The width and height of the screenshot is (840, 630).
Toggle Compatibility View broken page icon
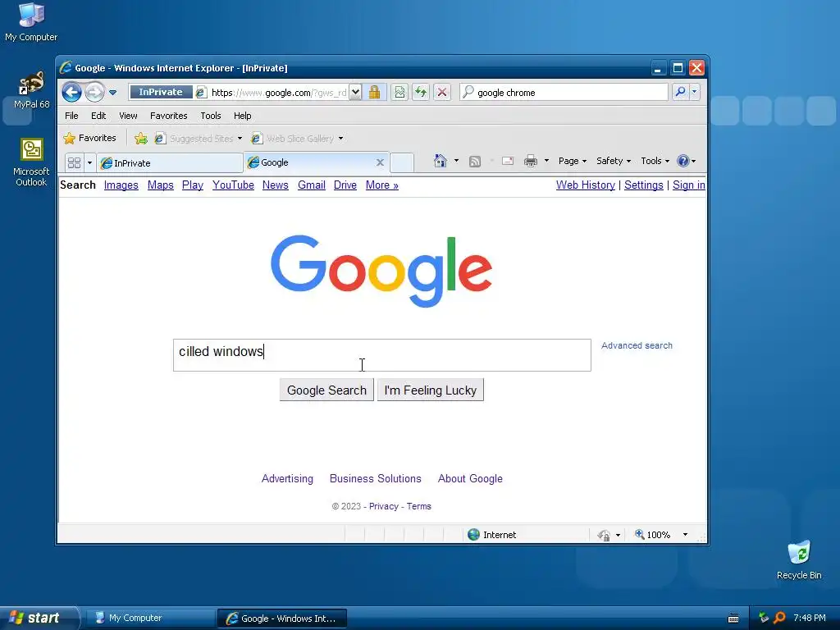click(x=399, y=92)
